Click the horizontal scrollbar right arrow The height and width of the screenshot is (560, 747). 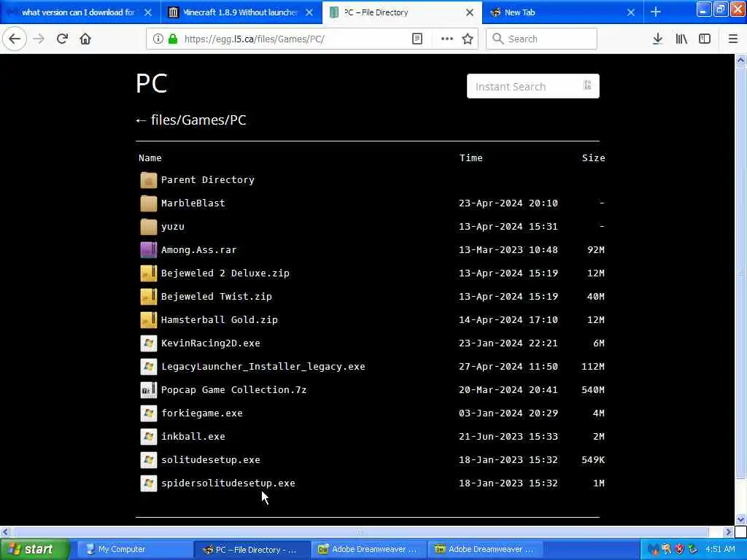[727, 532]
